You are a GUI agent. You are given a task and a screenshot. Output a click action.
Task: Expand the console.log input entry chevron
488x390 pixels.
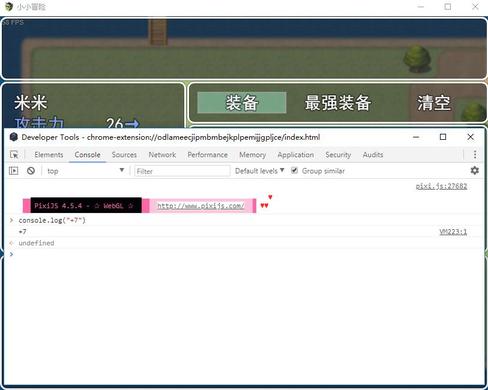11,220
